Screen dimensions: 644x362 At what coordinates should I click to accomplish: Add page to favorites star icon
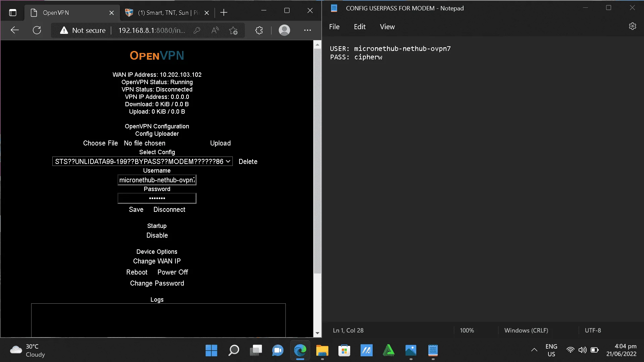pos(233,31)
